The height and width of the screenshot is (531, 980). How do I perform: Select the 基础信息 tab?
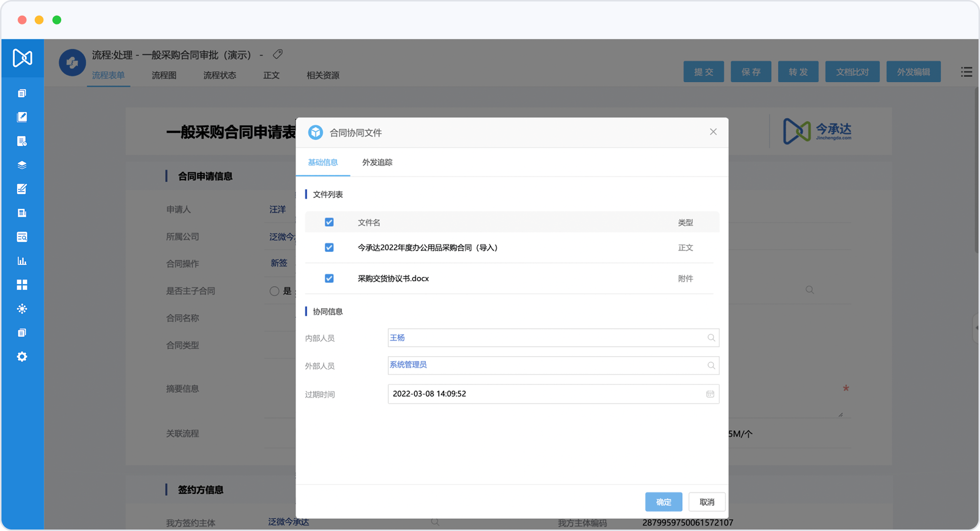(322, 162)
